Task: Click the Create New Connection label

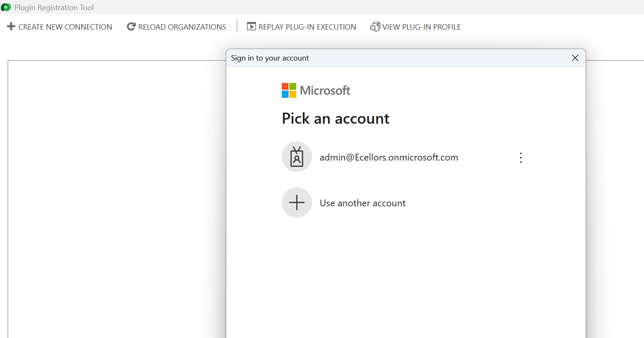Action: point(65,27)
